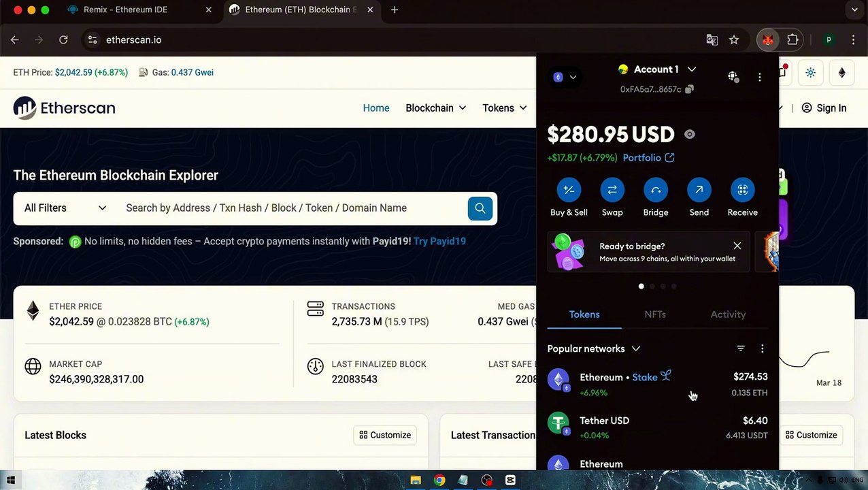This screenshot has height=490, width=868.
Task: Click the Bridge icon in wallet
Action: [x=656, y=190]
